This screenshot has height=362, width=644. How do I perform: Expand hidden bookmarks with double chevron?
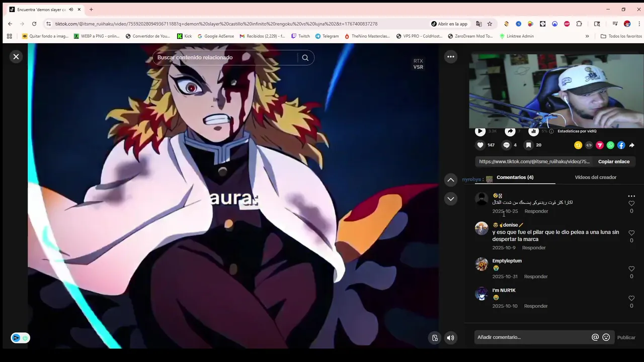[587, 36]
